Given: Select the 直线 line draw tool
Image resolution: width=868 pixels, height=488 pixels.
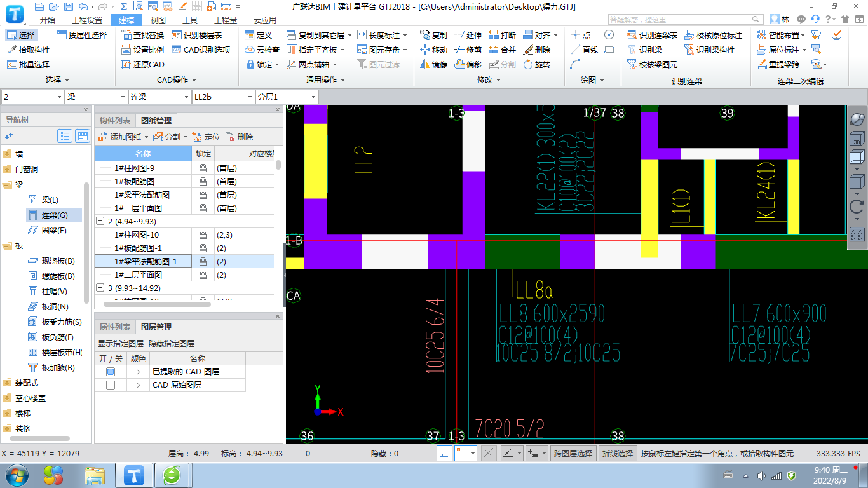Looking at the screenshot, I should pyautogui.click(x=584, y=50).
